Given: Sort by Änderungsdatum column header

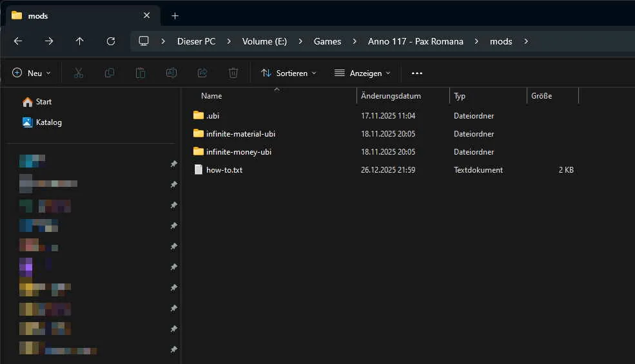Looking at the screenshot, I should coord(391,96).
